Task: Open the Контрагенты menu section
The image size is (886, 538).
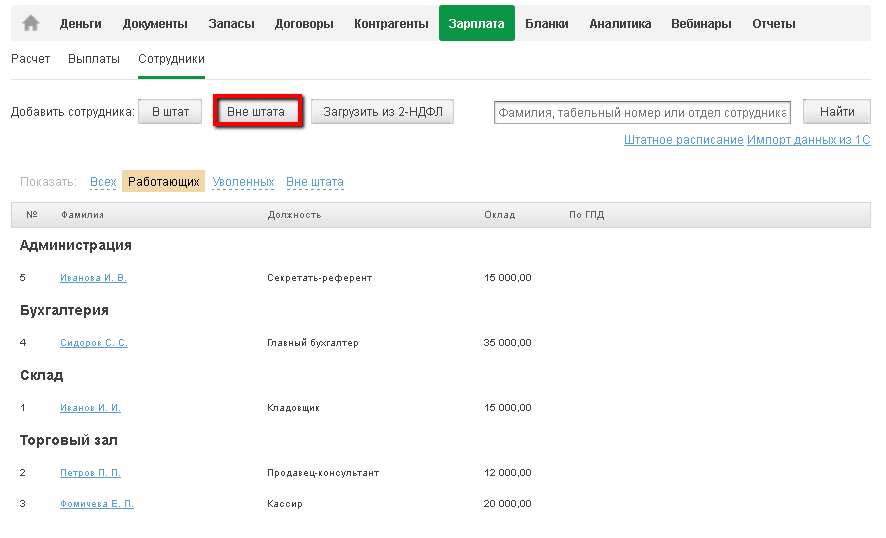Action: (x=391, y=24)
